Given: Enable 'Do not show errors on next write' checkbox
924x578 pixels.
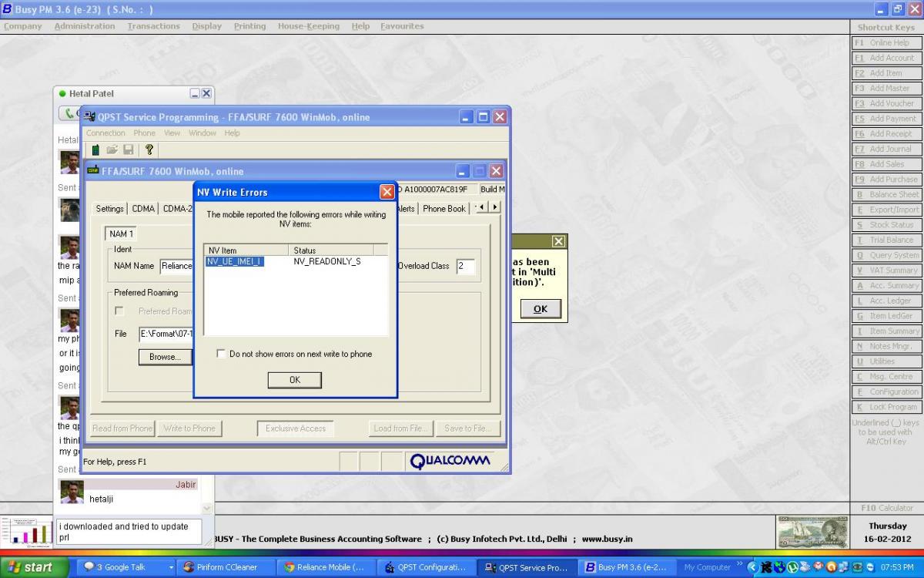Looking at the screenshot, I should (x=222, y=354).
